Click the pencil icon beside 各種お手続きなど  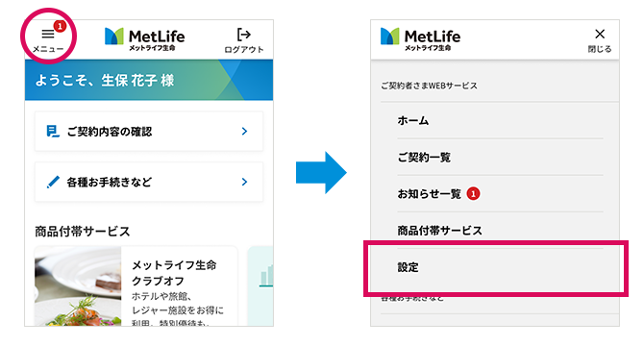tap(53, 182)
